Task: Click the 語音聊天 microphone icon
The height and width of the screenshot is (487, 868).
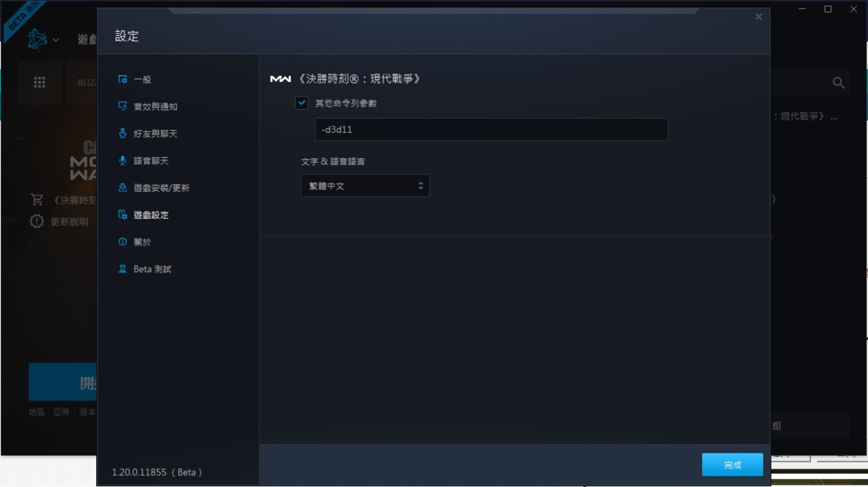Action: (x=123, y=160)
